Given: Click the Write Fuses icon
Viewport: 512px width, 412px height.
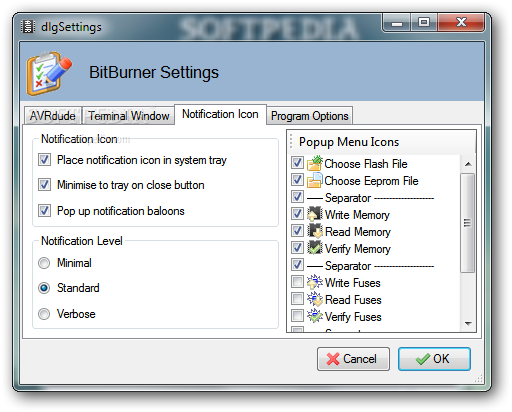Looking at the screenshot, I should [x=315, y=282].
